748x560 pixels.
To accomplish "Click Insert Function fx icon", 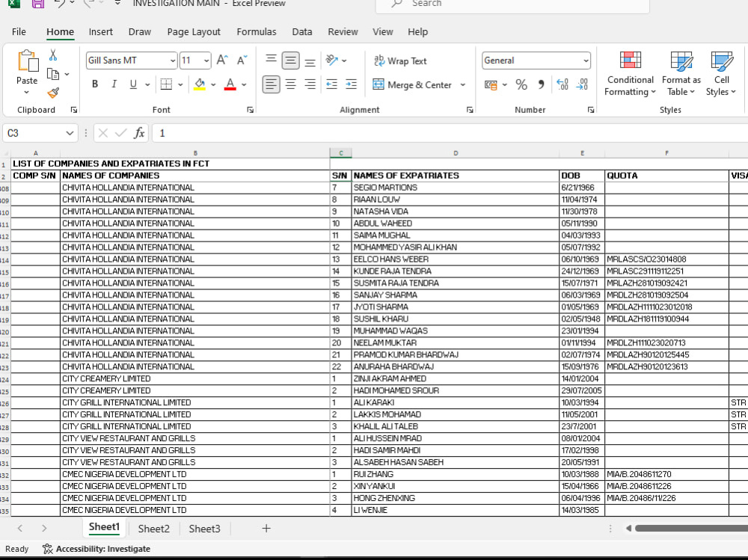I will pyautogui.click(x=139, y=133).
